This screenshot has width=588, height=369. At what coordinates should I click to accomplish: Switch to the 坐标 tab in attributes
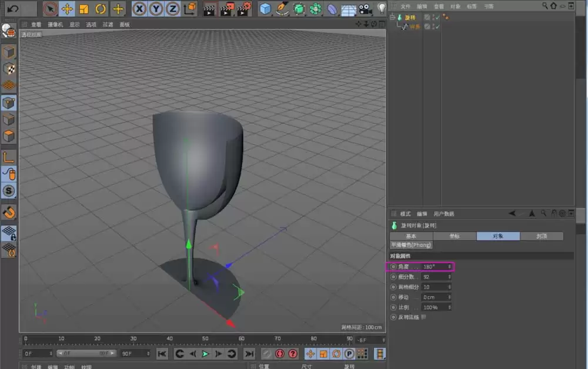click(455, 235)
